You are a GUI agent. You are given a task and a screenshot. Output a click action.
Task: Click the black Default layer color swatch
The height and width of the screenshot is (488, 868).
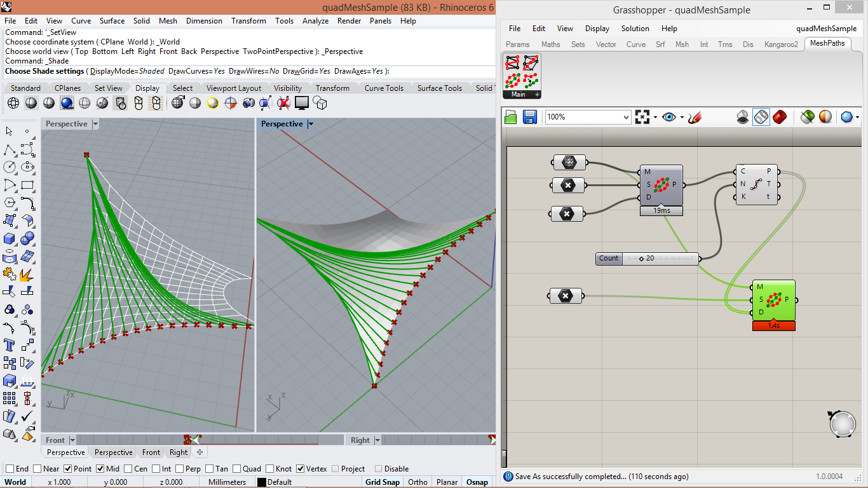261,482
